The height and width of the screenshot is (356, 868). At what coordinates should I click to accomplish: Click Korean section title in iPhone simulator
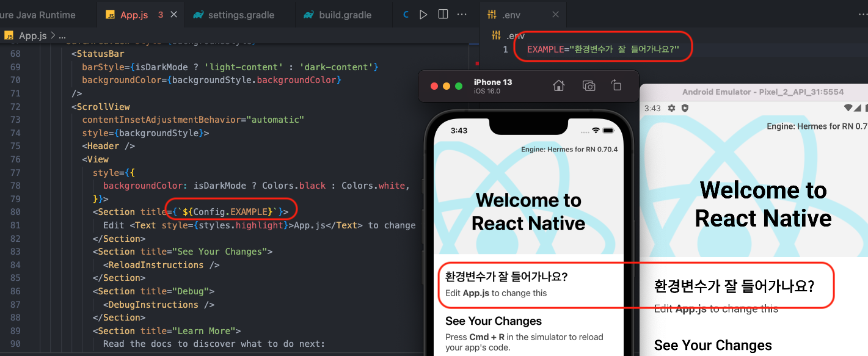point(506,277)
